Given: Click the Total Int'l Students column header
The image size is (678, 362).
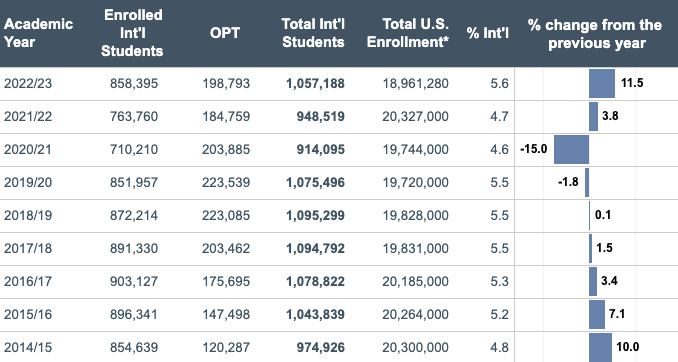Looking at the screenshot, I should click(x=313, y=33).
